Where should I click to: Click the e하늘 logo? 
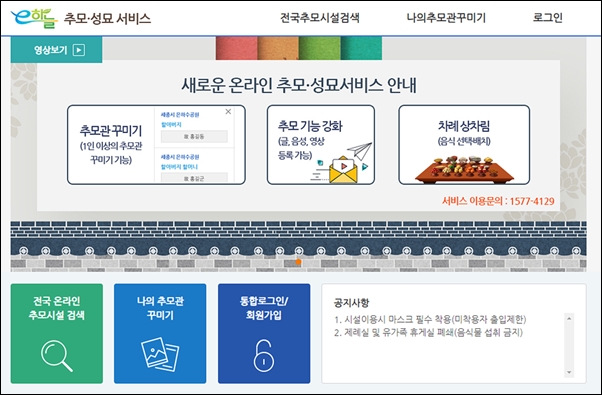[34, 18]
